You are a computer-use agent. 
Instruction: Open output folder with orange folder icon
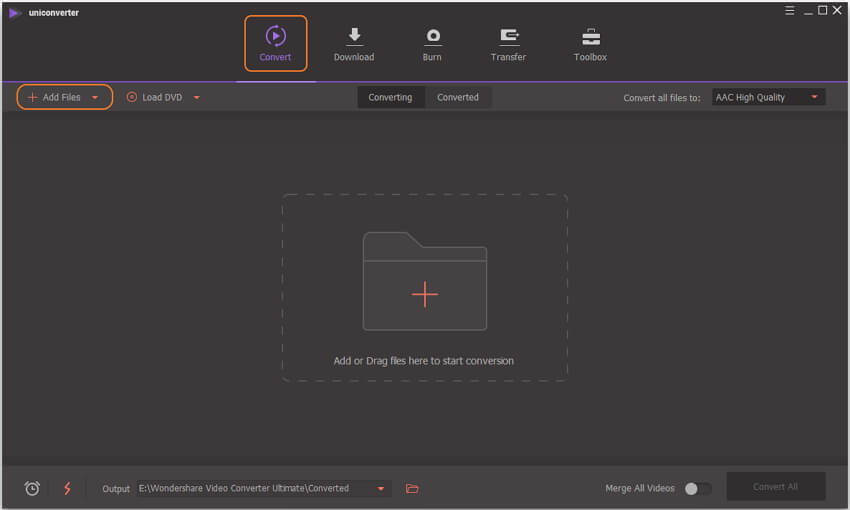coord(412,488)
